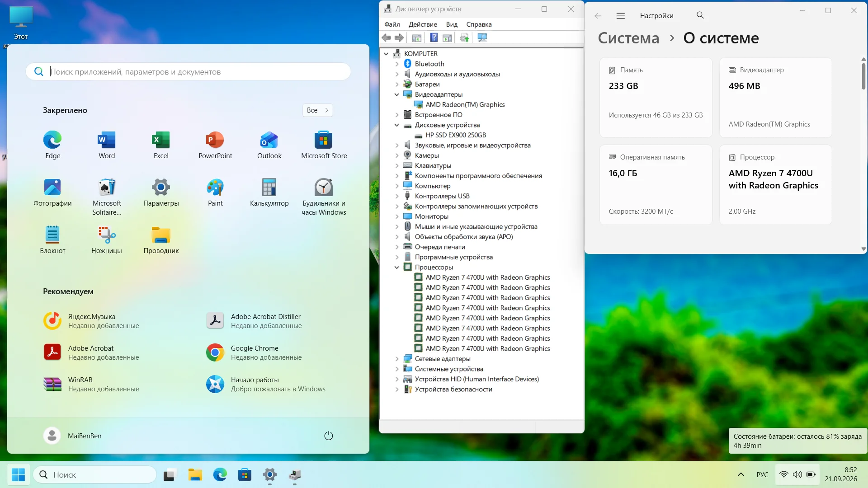Open File Explorer from the taskbar

coord(195,474)
